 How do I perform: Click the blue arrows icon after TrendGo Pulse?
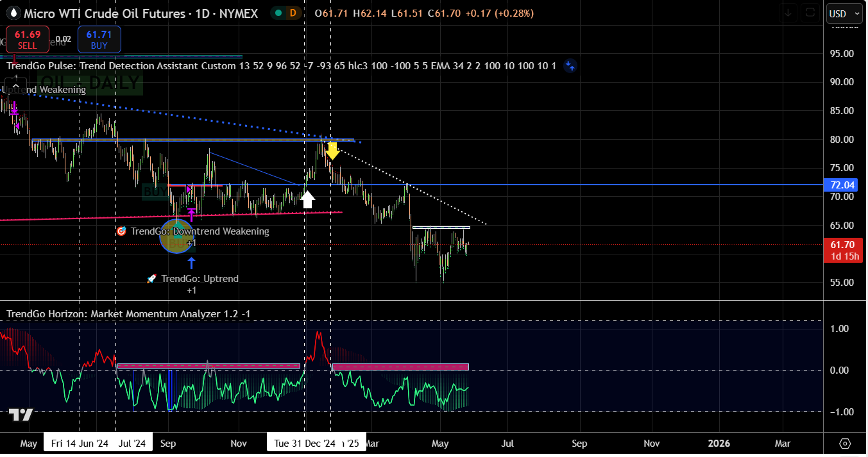(570, 65)
